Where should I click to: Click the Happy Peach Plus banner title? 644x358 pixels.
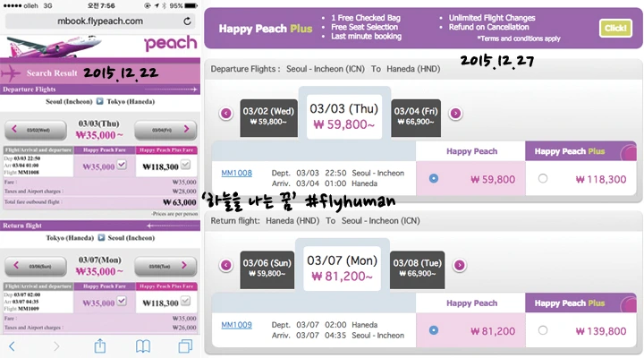click(266, 29)
